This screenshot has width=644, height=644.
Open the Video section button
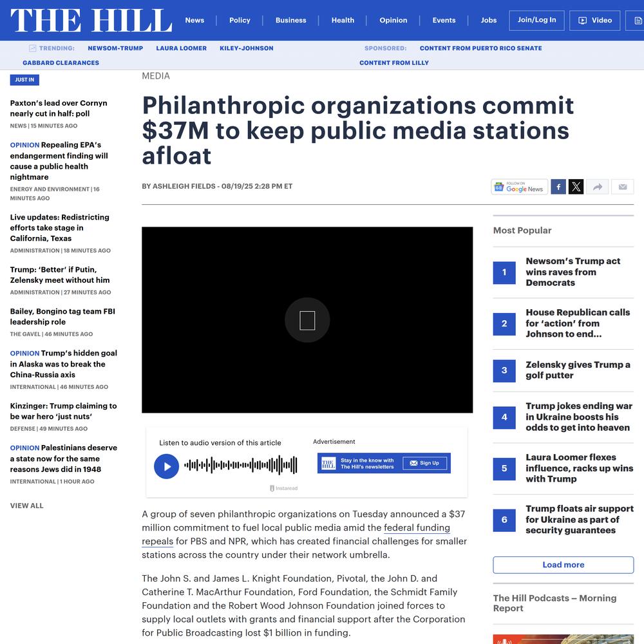pyautogui.click(x=594, y=20)
